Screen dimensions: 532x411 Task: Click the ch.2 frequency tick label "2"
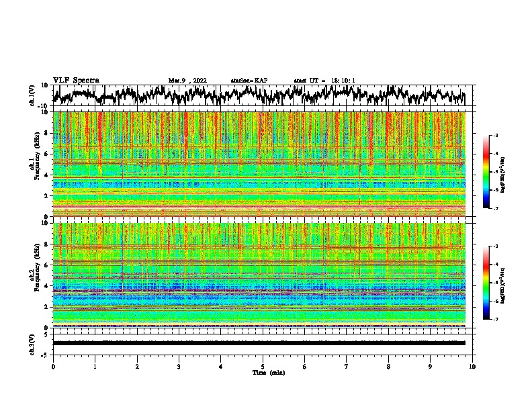pyautogui.click(x=47, y=307)
